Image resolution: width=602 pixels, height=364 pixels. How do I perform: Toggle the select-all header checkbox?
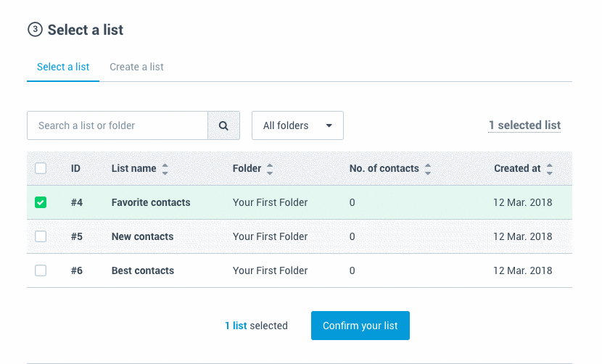tap(41, 168)
